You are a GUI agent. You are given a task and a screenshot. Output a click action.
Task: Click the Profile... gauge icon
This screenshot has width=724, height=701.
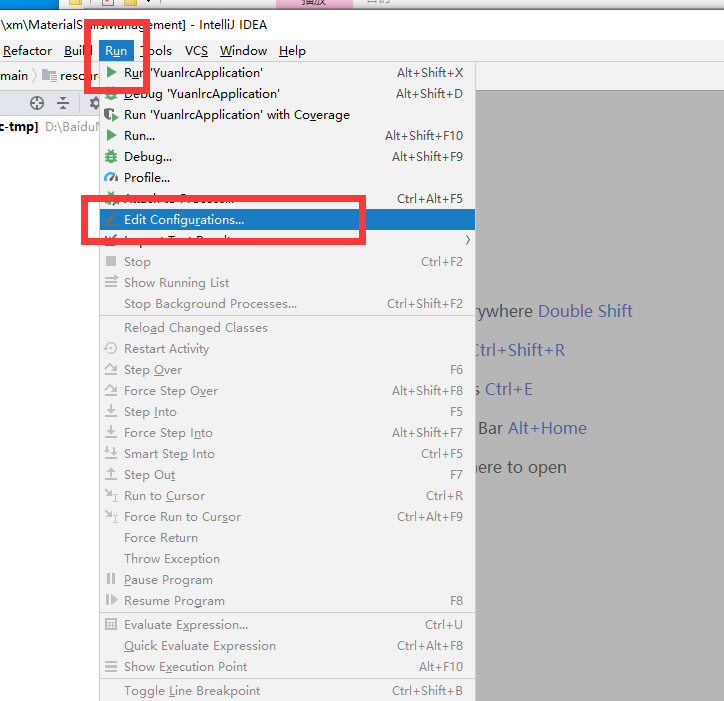111,178
